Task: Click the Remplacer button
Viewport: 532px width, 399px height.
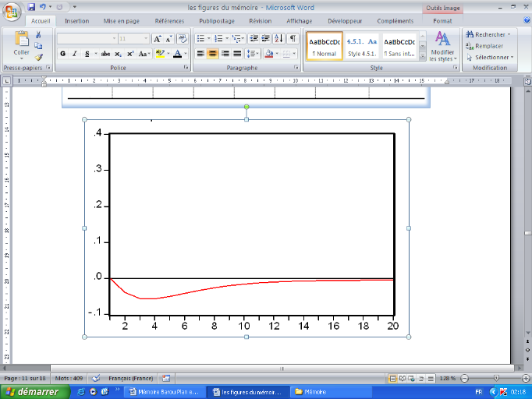Action: click(488, 46)
